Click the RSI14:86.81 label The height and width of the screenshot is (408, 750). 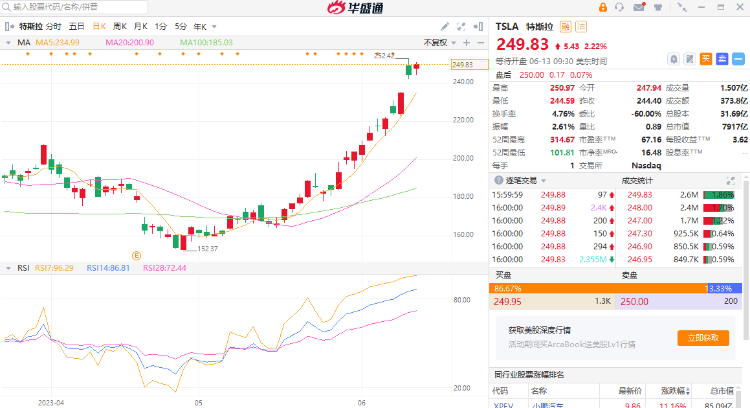[x=108, y=268]
